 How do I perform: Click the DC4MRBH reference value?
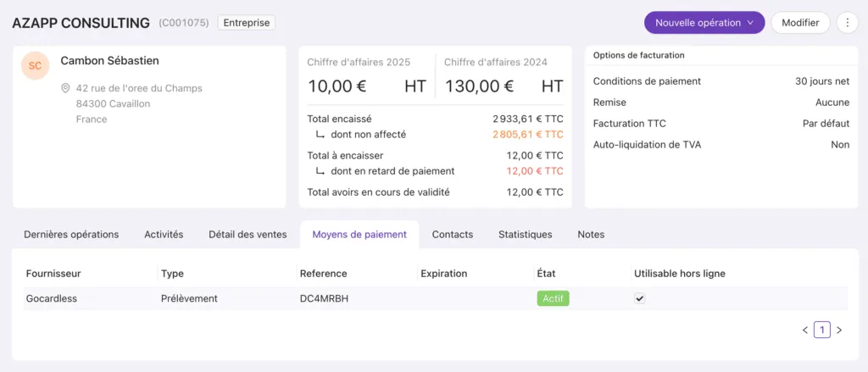tap(325, 298)
